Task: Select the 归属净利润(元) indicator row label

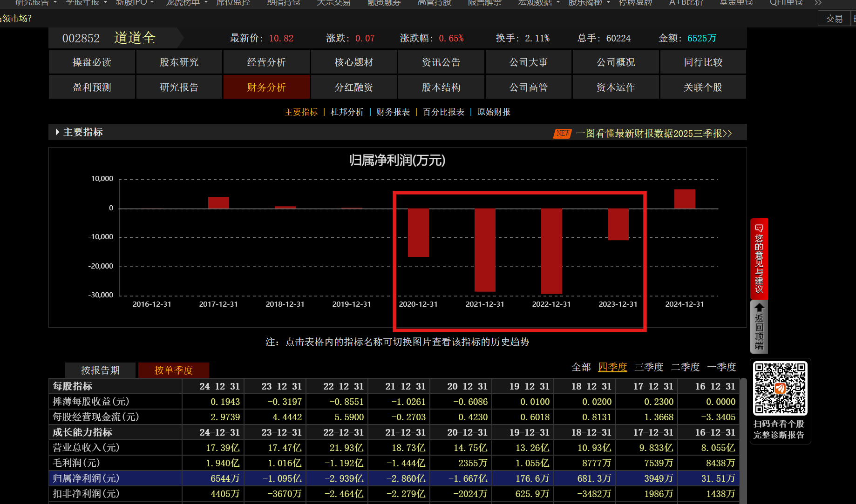Action: tap(86, 478)
